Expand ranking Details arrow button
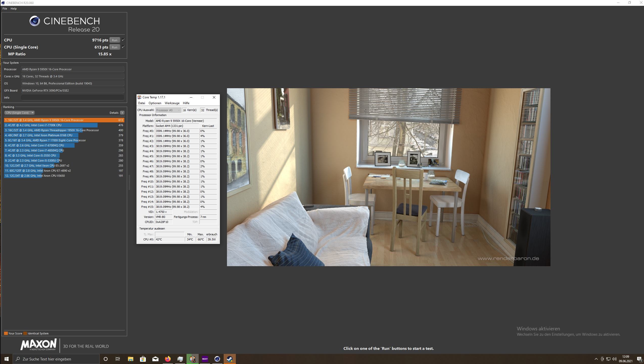 (122, 113)
